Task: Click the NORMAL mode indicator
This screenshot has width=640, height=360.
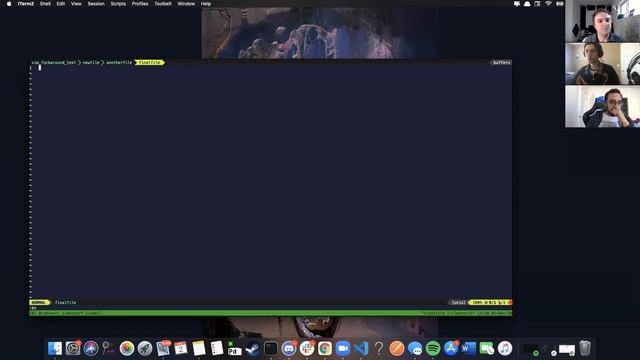Action: [39, 302]
